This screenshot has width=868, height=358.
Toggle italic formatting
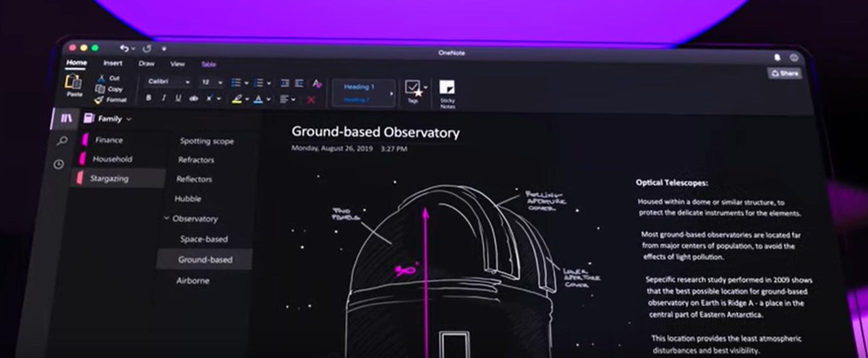pos(164,98)
